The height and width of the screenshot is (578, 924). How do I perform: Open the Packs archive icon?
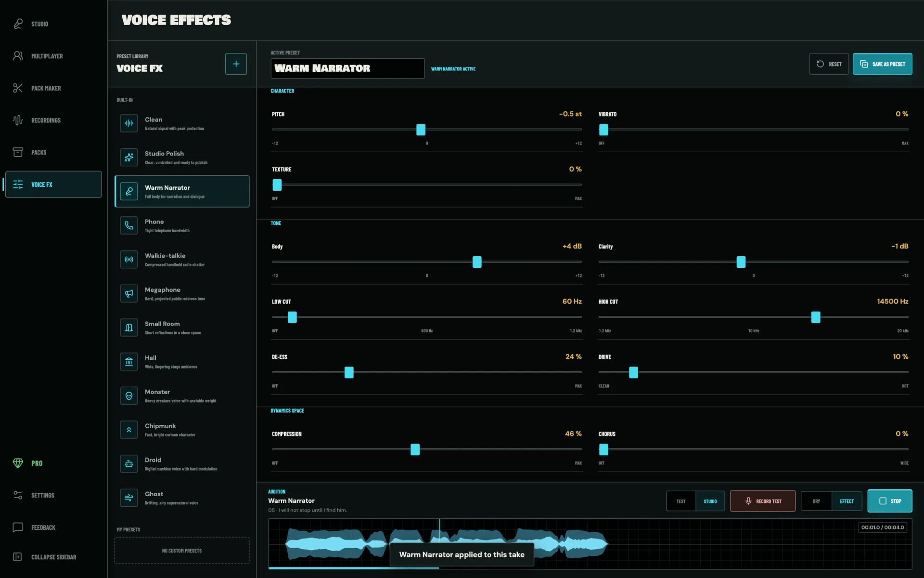coord(18,152)
